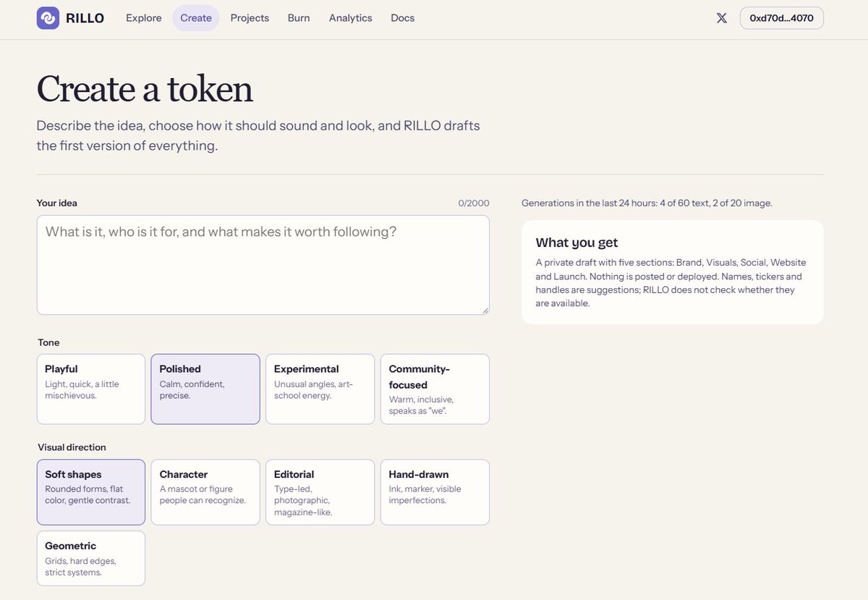This screenshot has width=868, height=600.
Task: Select the Editorial visual direction
Action: [x=320, y=492]
